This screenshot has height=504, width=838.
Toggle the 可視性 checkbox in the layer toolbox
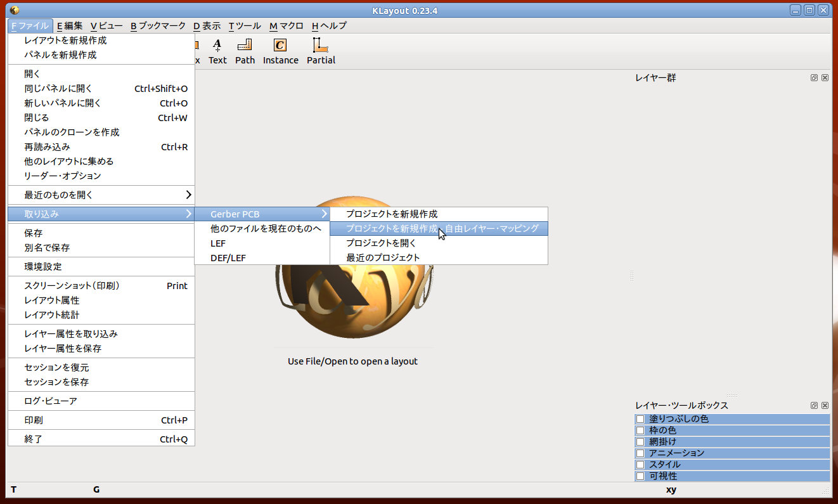(640, 475)
